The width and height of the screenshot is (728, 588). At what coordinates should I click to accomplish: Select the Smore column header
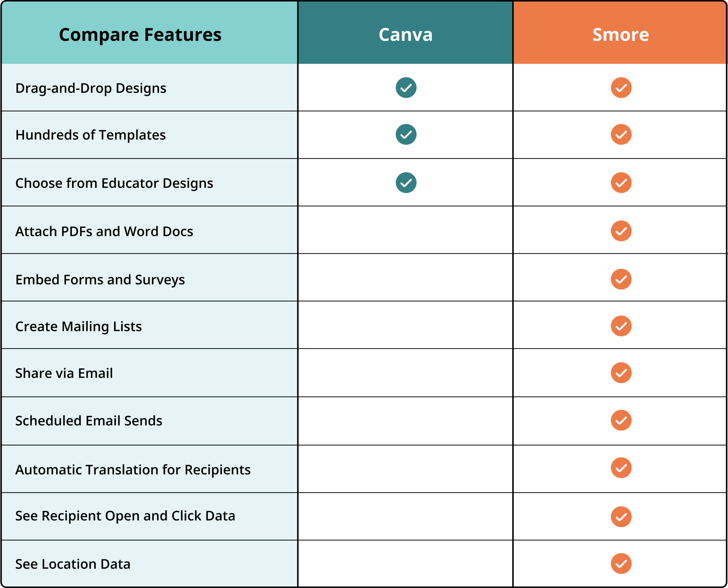pos(621,34)
